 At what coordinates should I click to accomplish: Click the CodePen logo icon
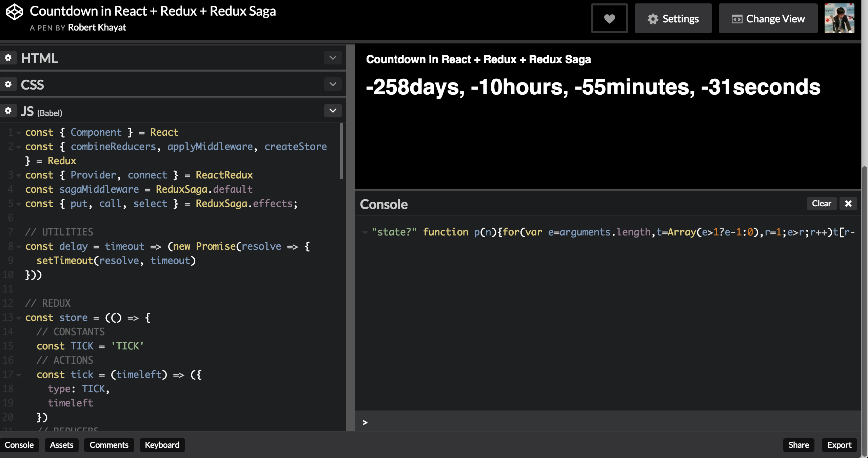click(15, 12)
